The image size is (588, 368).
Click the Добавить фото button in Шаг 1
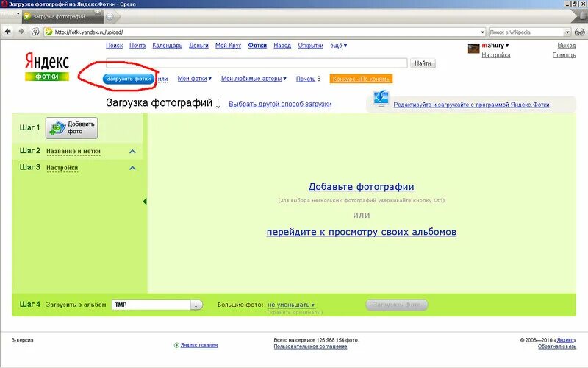(x=71, y=127)
